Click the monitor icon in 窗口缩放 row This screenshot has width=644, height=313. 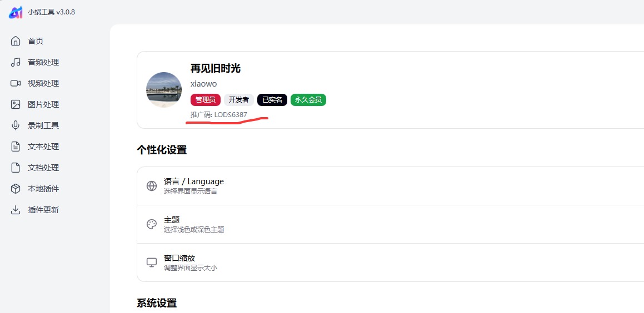[x=152, y=262]
